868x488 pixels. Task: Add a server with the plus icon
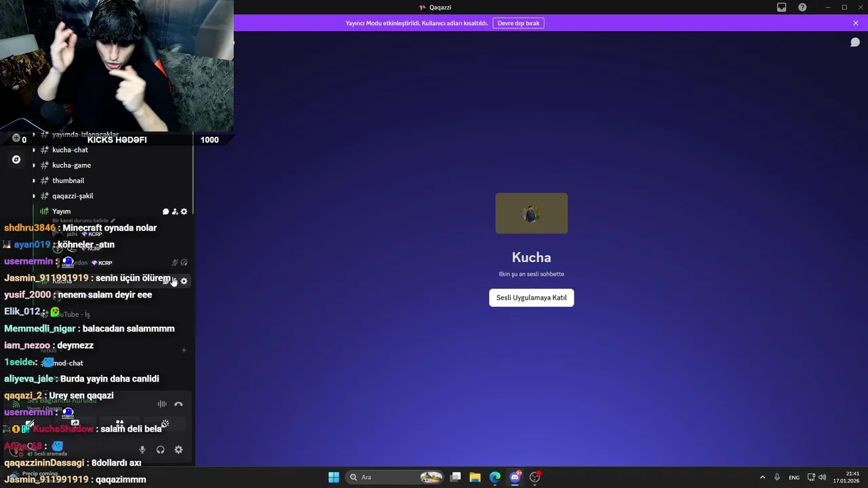(x=16, y=138)
